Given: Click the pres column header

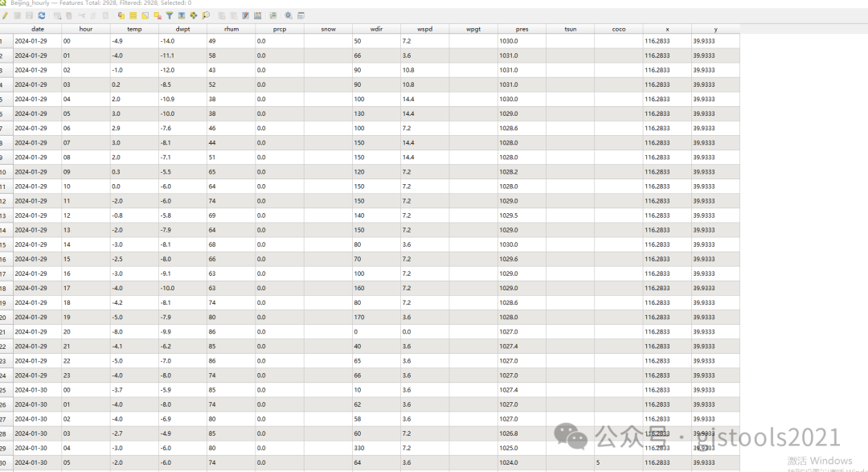Looking at the screenshot, I should point(522,29).
